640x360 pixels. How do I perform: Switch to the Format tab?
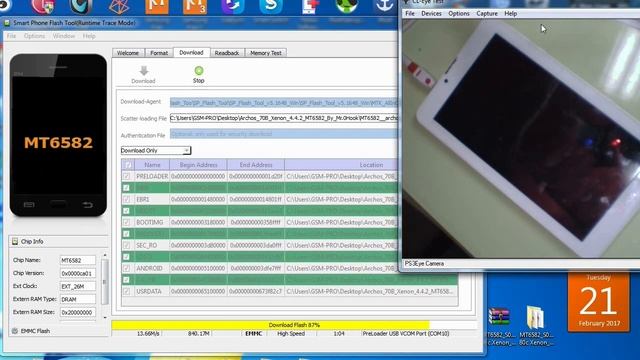point(159,53)
